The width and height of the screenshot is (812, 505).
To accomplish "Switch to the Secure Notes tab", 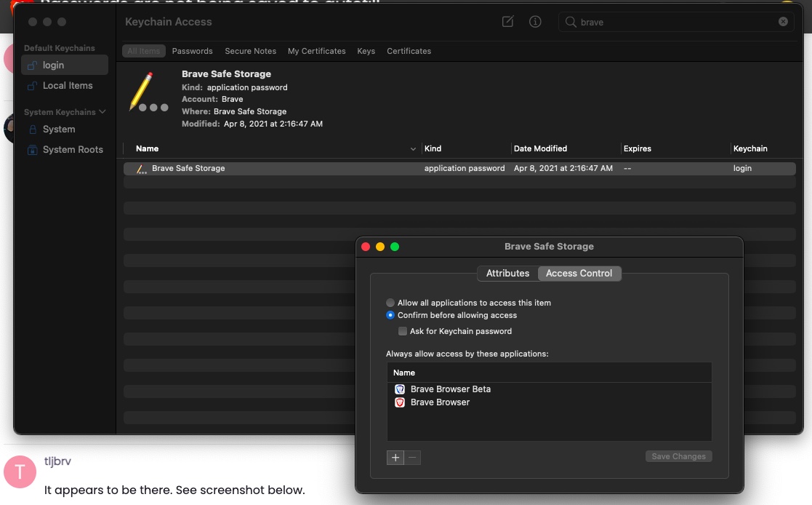I will [250, 51].
